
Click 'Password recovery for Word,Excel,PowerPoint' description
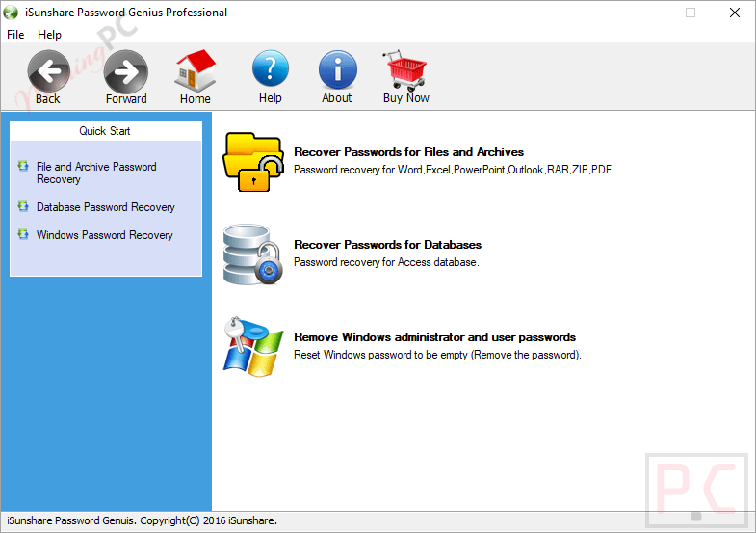pyautogui.click(x=454, y=170)
